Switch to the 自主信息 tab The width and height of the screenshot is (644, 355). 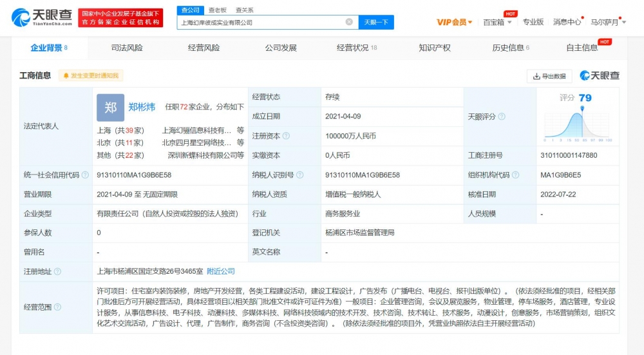(582, 48)
